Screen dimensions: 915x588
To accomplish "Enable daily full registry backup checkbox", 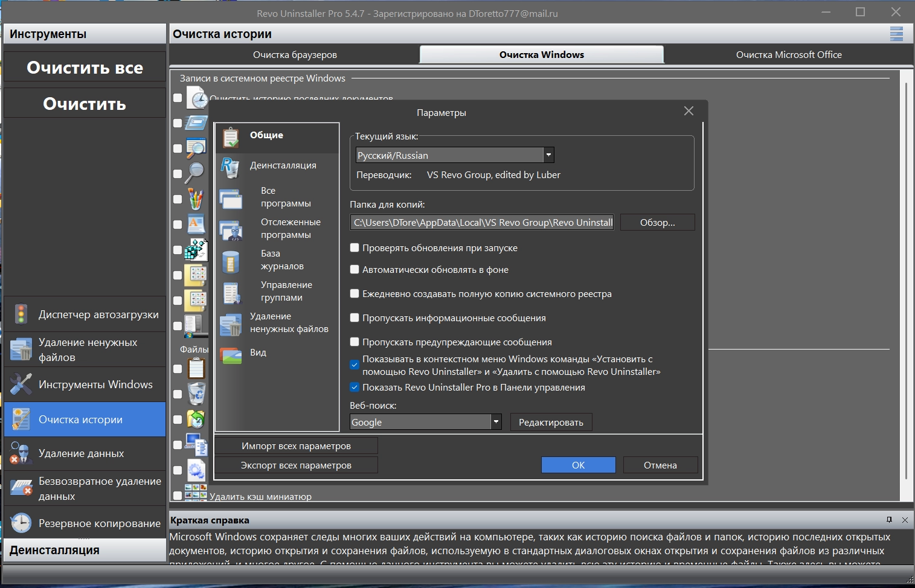I will coord(355,293).
